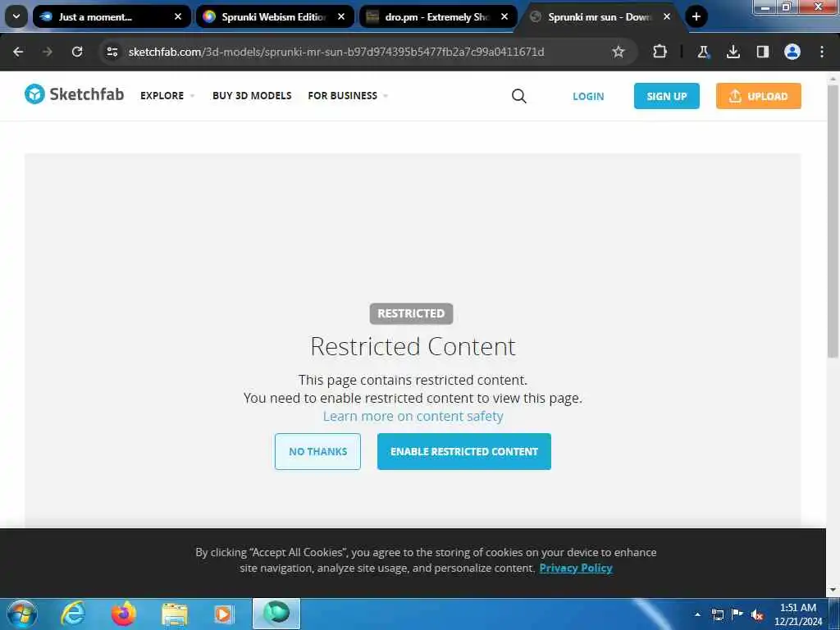This screenshot has width=840, height=630.
Task: Reload the page with refresh icon
Action: coord(77,52)
